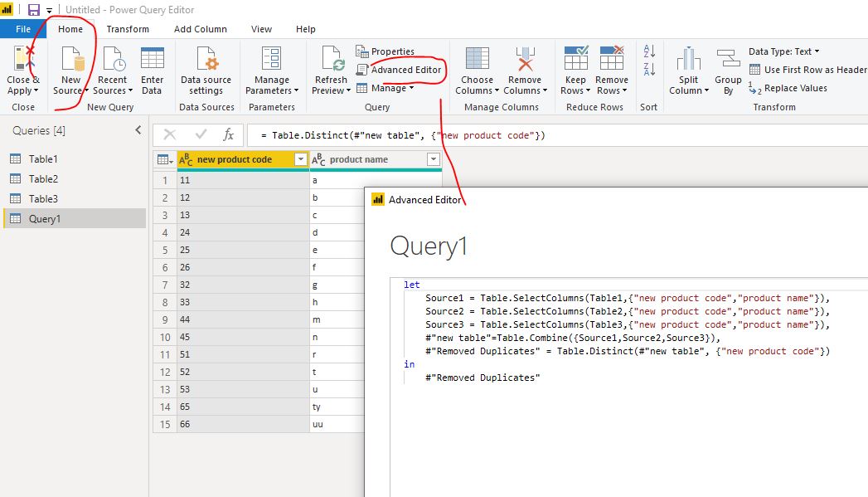Viewport: 868px width, 497px height.
Task: Click the Power BI logo in title bar
Action: click(x=7, y=9)
